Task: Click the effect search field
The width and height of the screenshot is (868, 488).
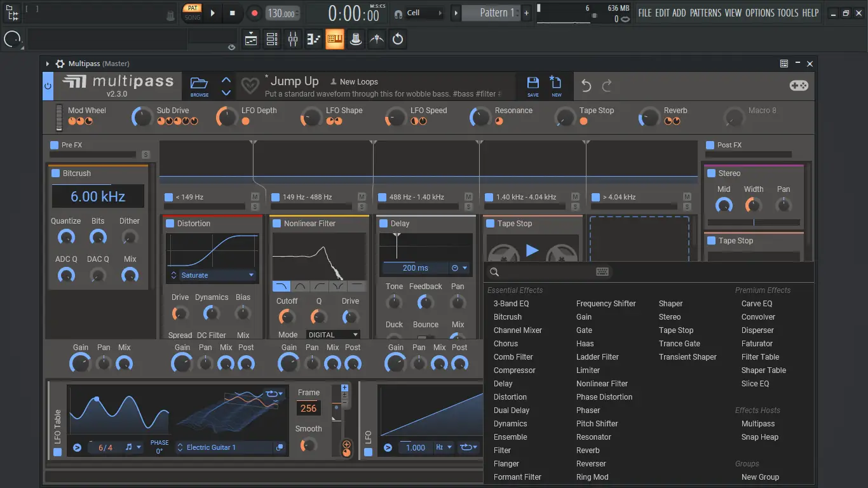Action: 546,272
